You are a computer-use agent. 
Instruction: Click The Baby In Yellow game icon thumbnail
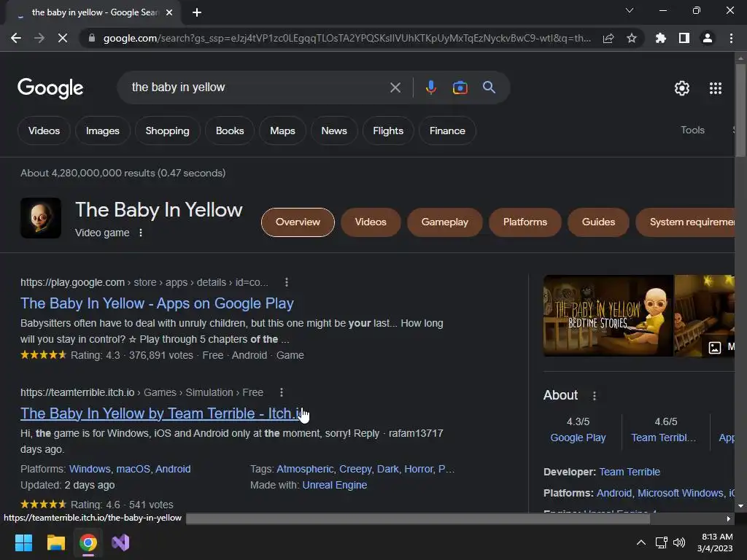pyautogui.click(x=41, y=217)
